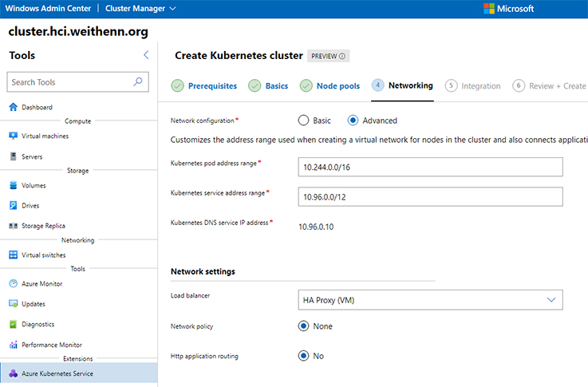This screenshot has height=387, width=588.
Task: Click the Drives icon
Action: tap(13, 206)
